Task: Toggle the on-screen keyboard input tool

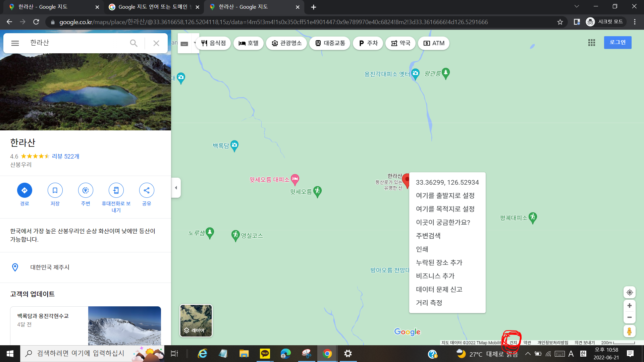Action: [184, 44]
